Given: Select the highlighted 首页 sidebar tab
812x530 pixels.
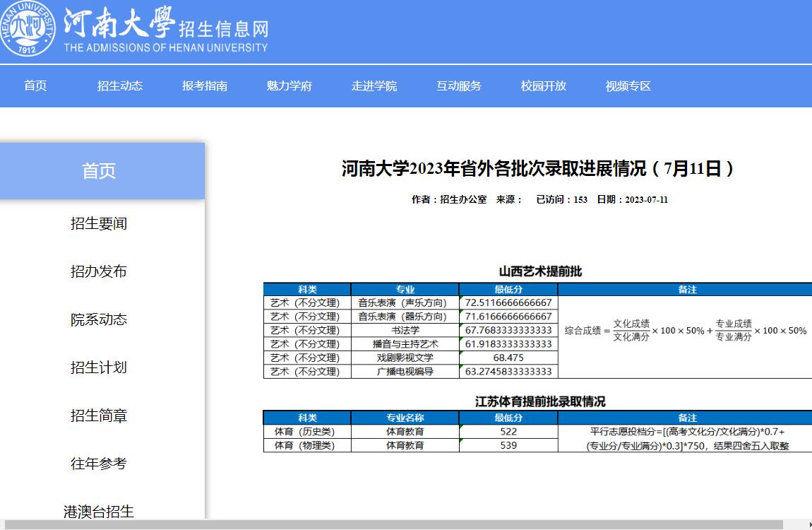Looking at the screenshot, I should pyautogui.click(x=102, y=171).
